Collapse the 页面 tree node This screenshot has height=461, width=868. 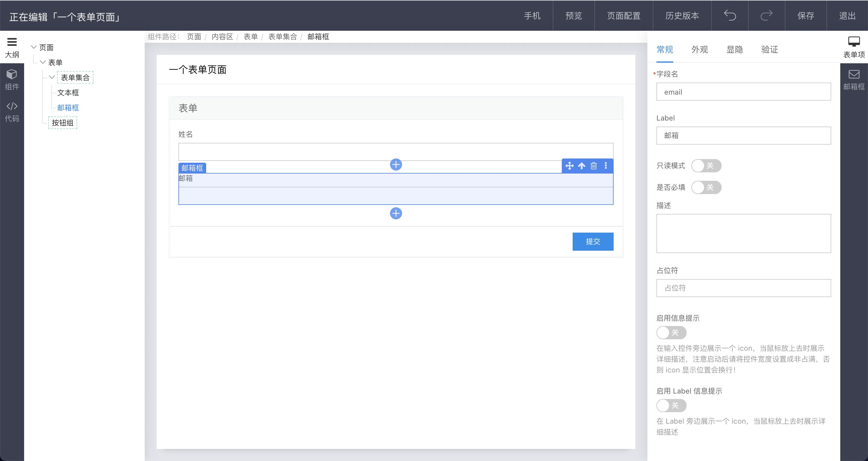34,47
